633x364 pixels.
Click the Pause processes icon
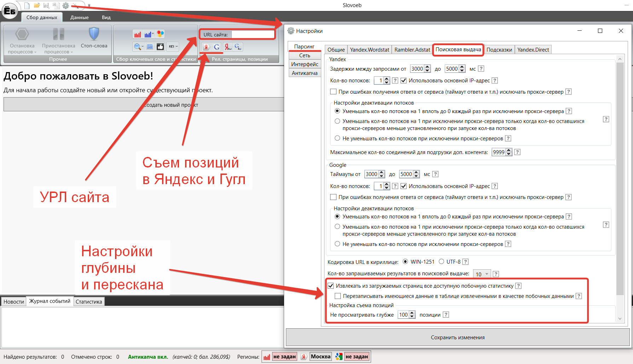[58, 34]
